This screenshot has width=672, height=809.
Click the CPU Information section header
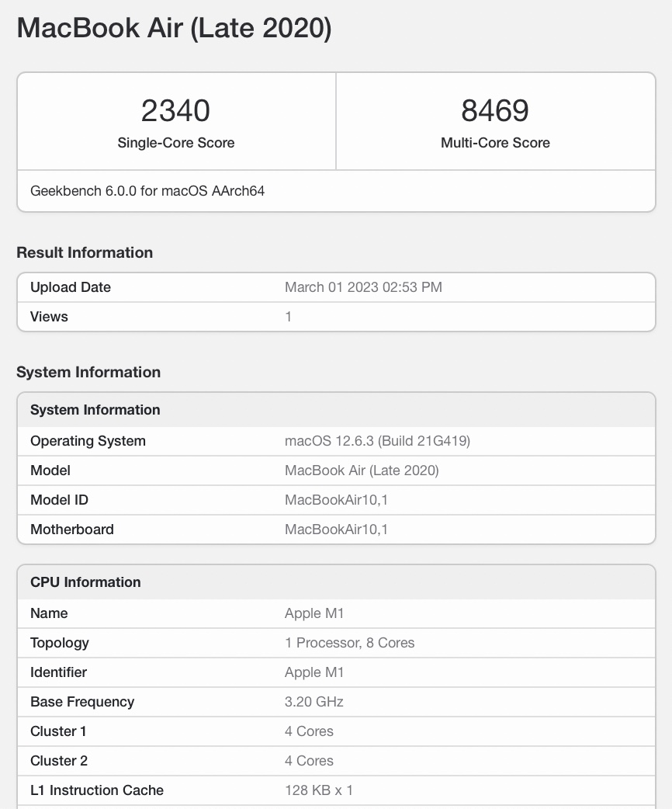tap(85, 582)
